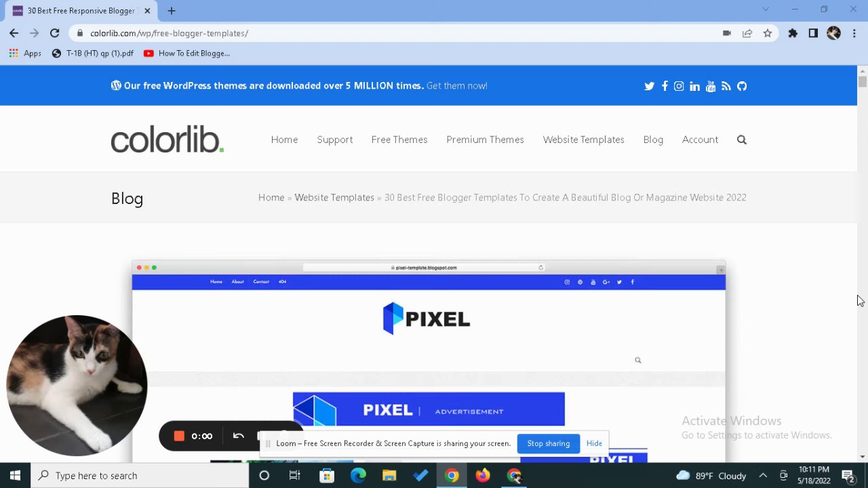Open the How To Edit Blogge... bookmark
Screen dimensions: 868x488
click(x=186, y=53)
